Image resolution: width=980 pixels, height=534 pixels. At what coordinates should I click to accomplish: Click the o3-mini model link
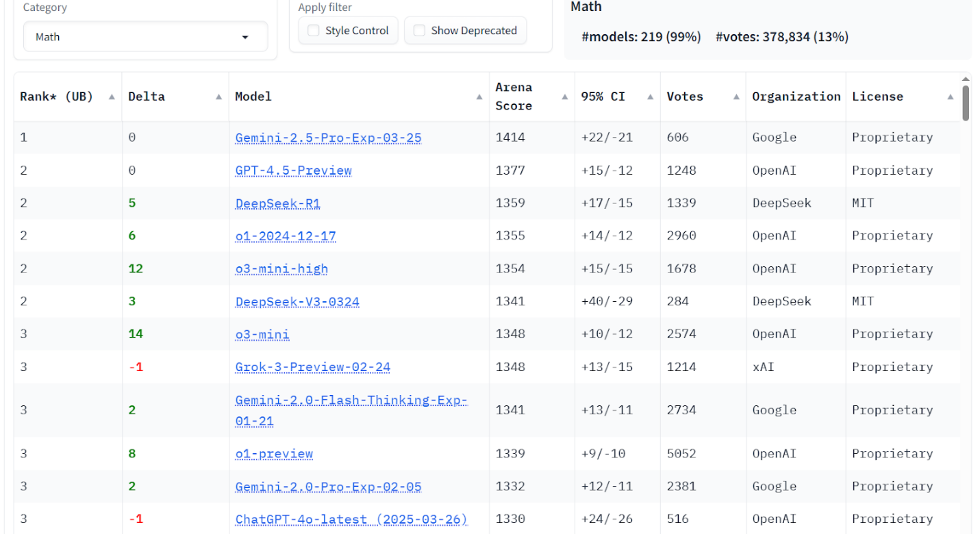tap(262, 335)
